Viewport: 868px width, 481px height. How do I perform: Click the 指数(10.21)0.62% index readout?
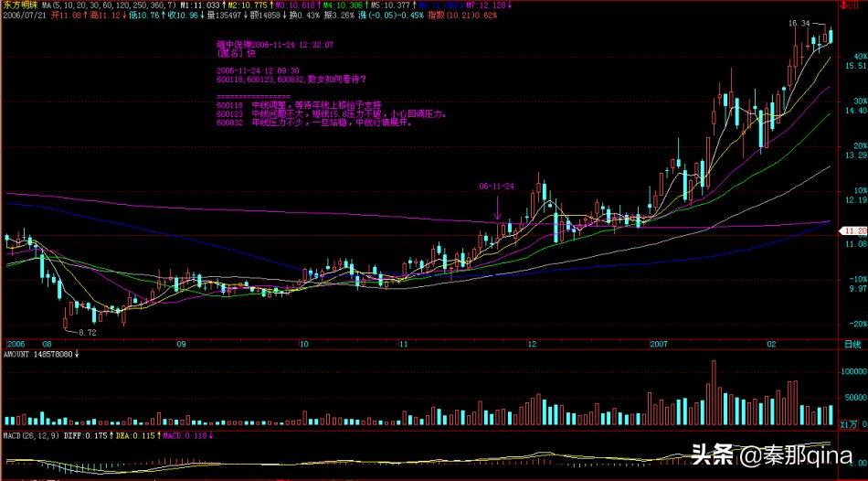click(x=461, y=16)
